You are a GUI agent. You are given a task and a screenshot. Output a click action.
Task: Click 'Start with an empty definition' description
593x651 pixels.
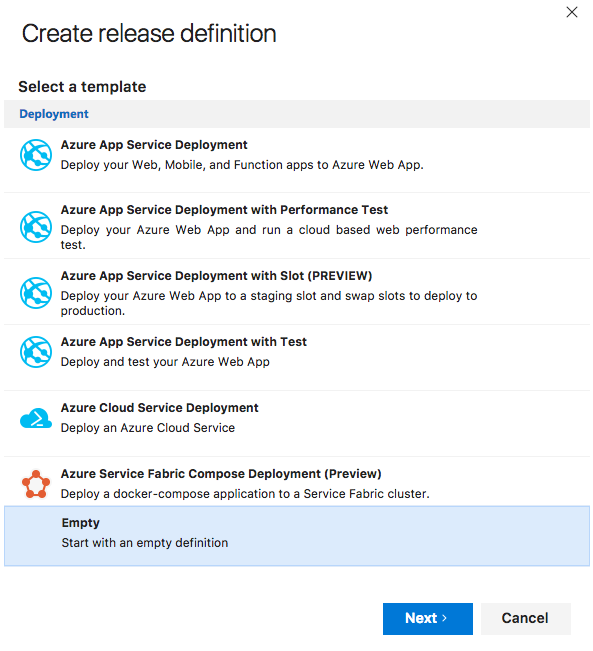[145, 543]
